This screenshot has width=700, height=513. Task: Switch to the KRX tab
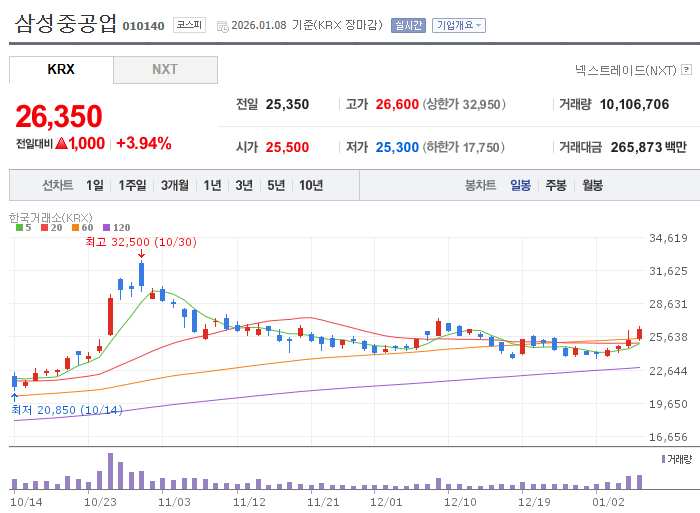click(61, 70)
